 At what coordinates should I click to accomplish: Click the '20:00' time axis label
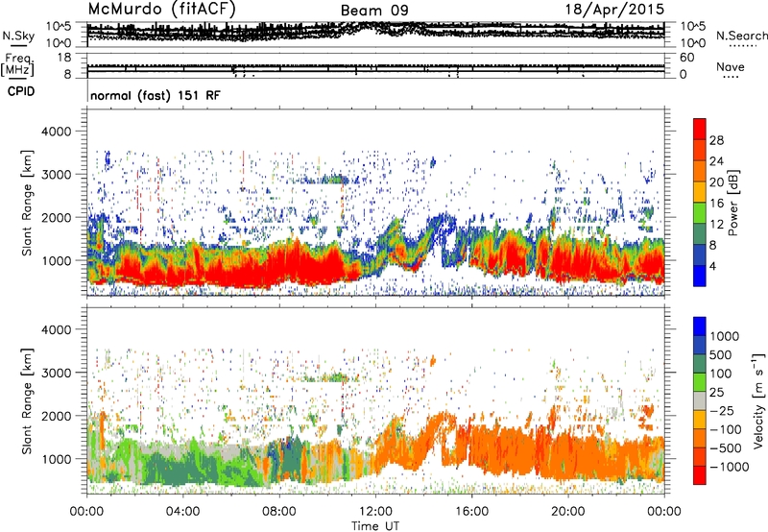(567, 512)
